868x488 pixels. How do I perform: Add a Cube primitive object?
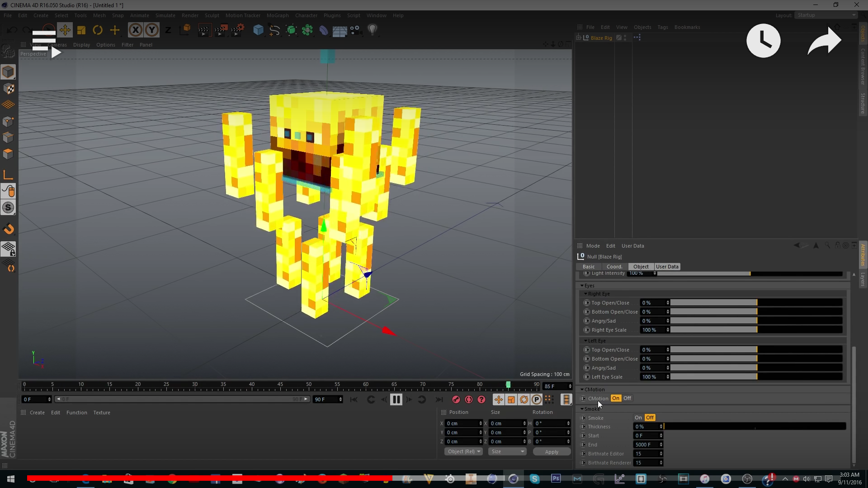(258, 30)
